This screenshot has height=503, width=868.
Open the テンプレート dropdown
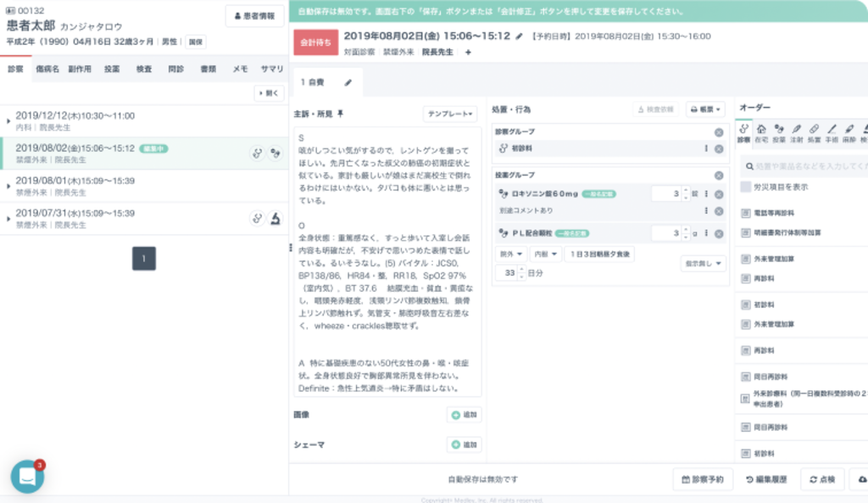450,114
